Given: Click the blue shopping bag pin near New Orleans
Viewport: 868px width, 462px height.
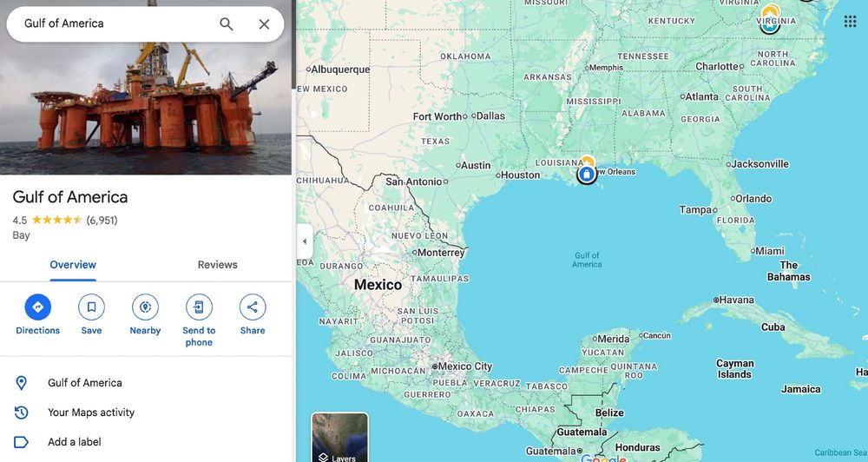Looking at the screenshot, I should [x=586, y=175].
